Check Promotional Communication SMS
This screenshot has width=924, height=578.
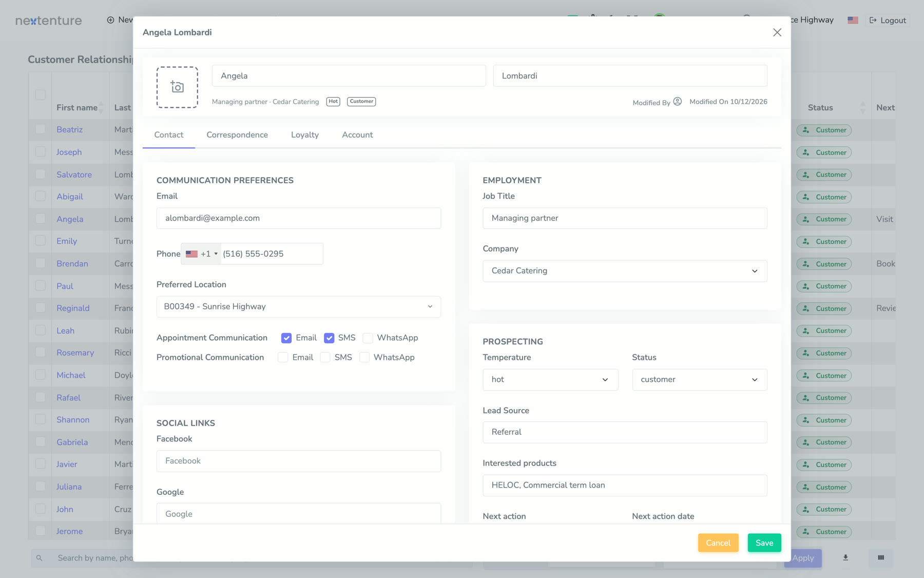click(325, 357)
